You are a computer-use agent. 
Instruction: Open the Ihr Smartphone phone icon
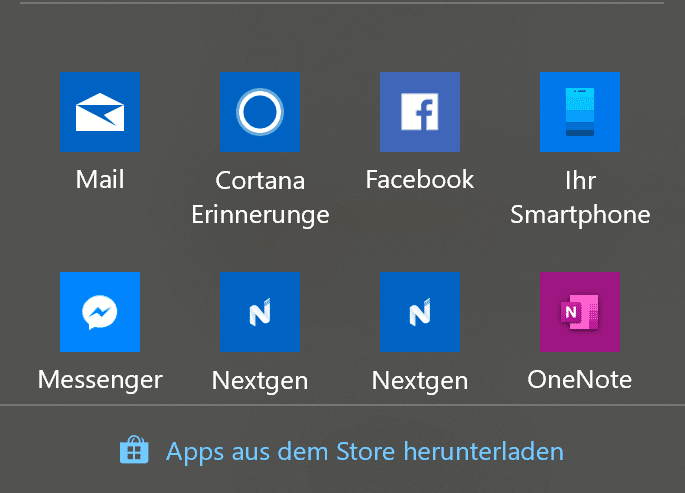point(580,112)
